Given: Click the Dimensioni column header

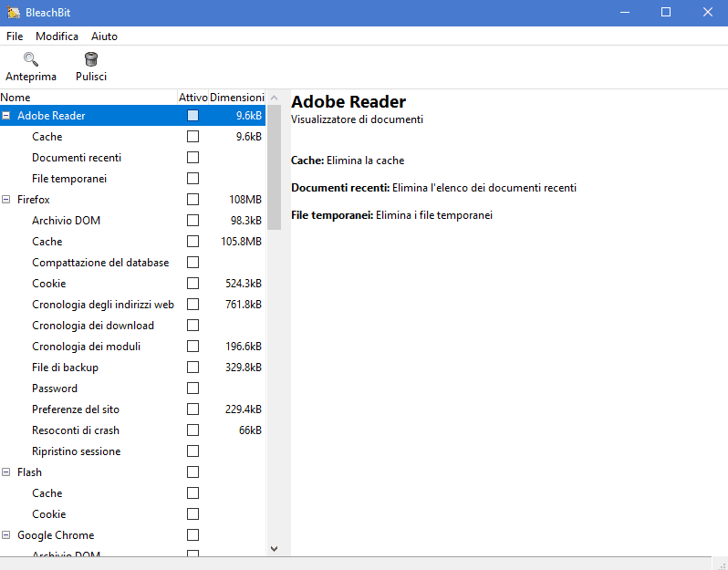Looking at the screenshot, I should tap(236, 98).
